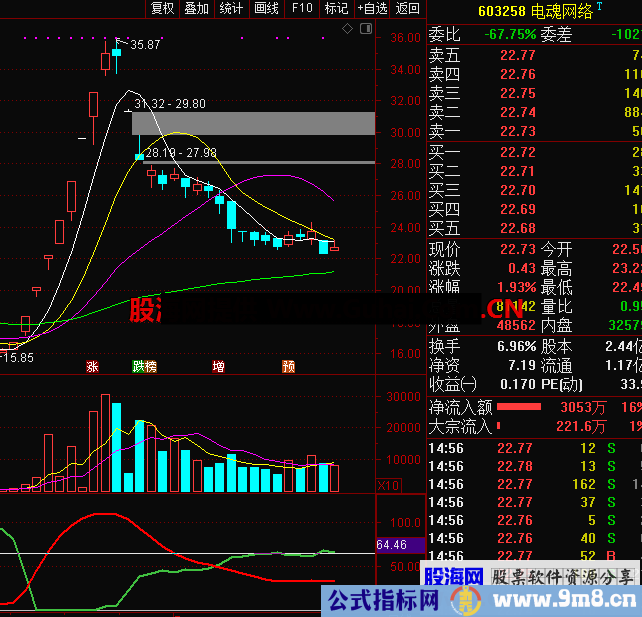Click the red 涨 marker tag
The width and height of the screenshot is (642, 617).
(x=93, y=366)
